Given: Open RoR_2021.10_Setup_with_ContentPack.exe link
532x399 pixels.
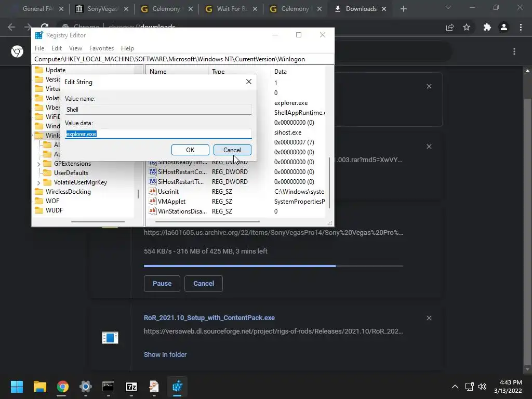Looking at the screenshot, I should [x=209, y=318].
